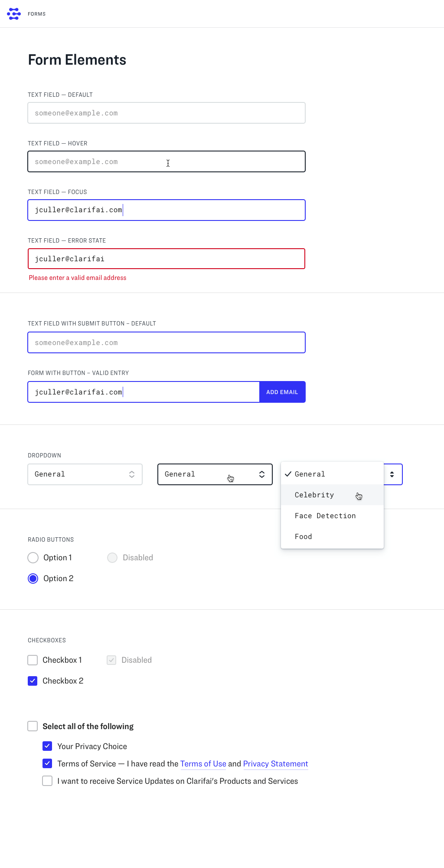444x868 pixels.
Task: Pick Food in the dropdown list
Action: point(304,537)
